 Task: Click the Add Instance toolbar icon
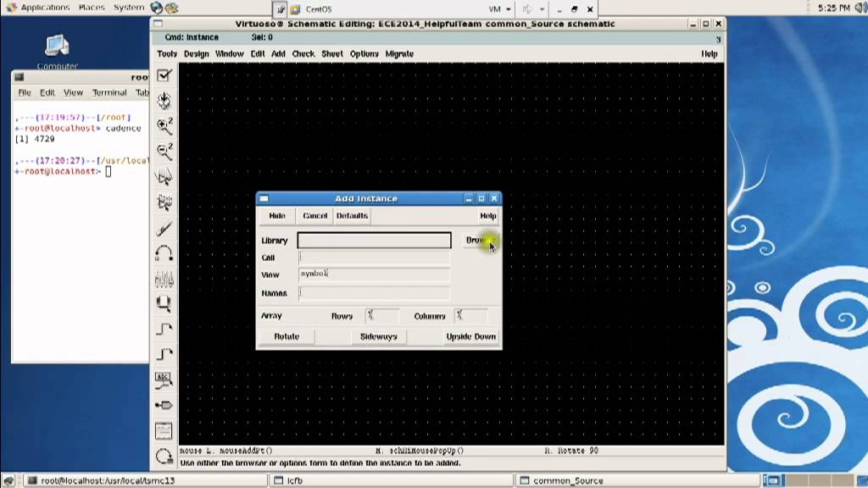click(x=164, y=304)
